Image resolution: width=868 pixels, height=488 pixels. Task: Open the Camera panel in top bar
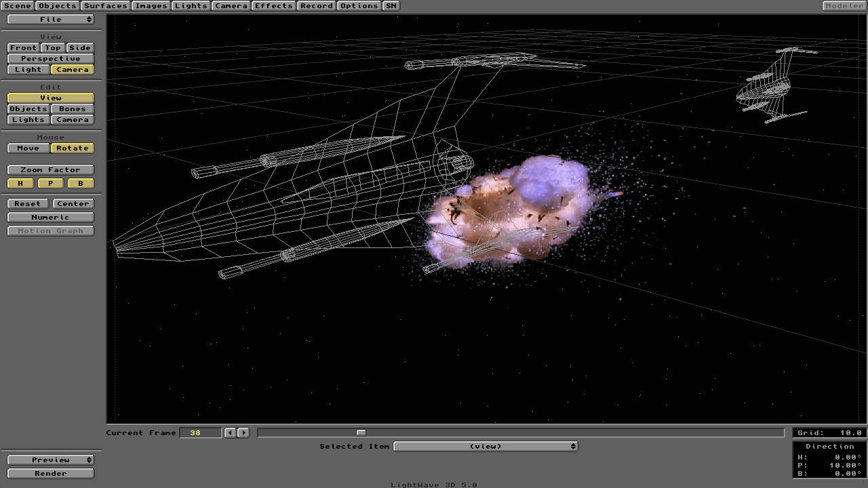point(231,5)
